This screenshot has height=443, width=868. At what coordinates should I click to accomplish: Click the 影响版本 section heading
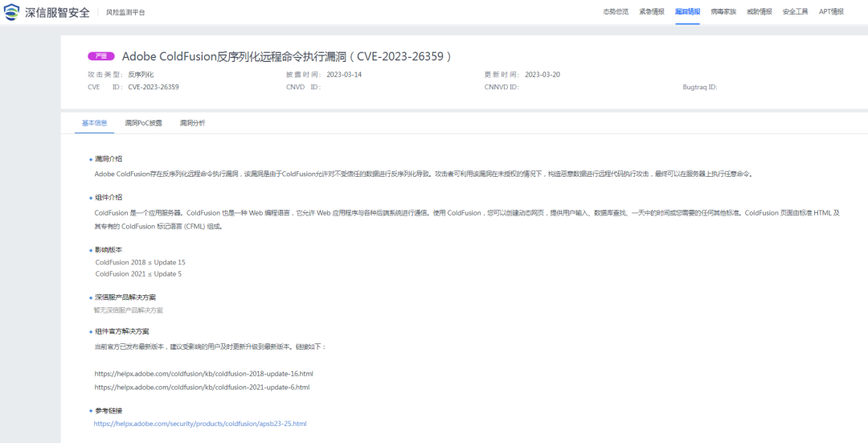(108, 250)
